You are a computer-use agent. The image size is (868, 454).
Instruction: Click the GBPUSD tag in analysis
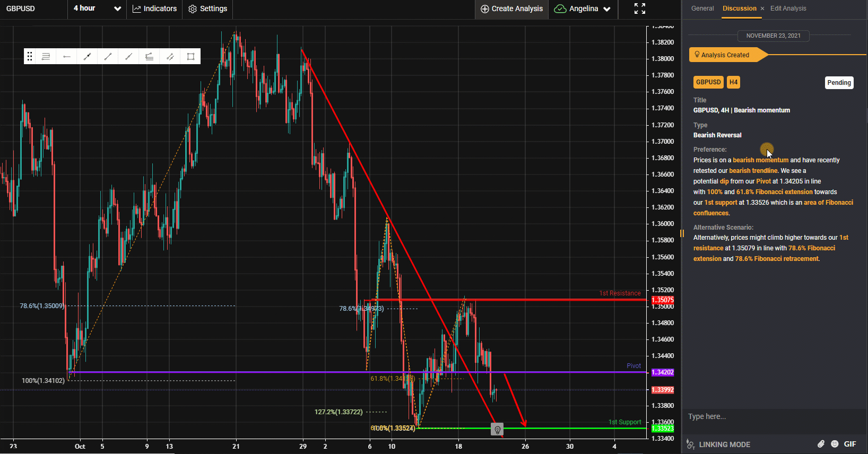[708, 82]
